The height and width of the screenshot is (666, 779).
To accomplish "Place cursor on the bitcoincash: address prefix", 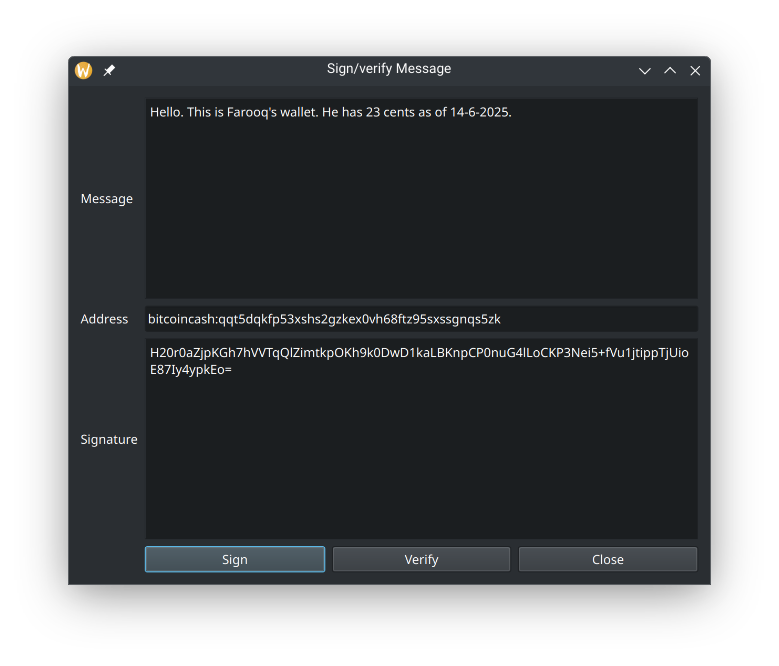I will (183, 319).
